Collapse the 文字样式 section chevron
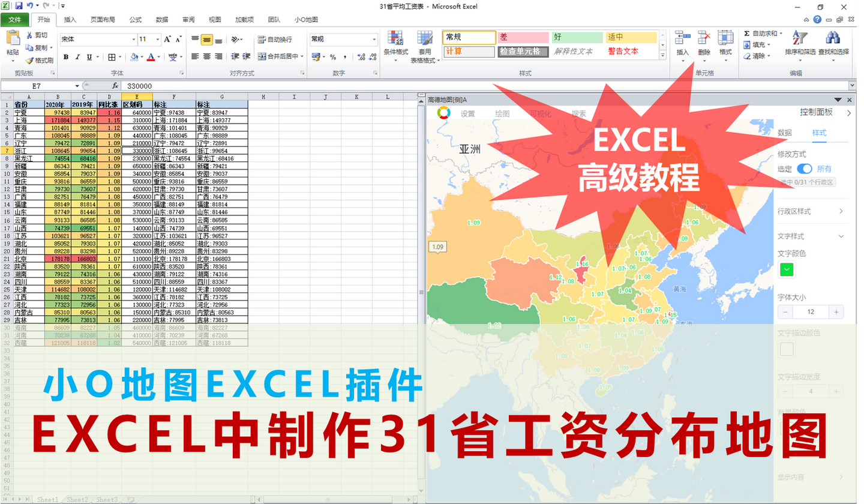Image resolution: width=864 pixels, height=504 pixels. pos(841,236)
